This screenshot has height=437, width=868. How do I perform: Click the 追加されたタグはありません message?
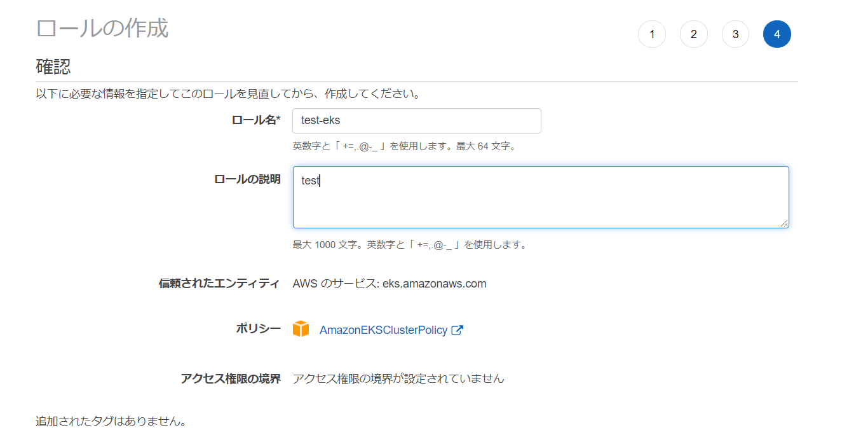(x=111, y=421)
